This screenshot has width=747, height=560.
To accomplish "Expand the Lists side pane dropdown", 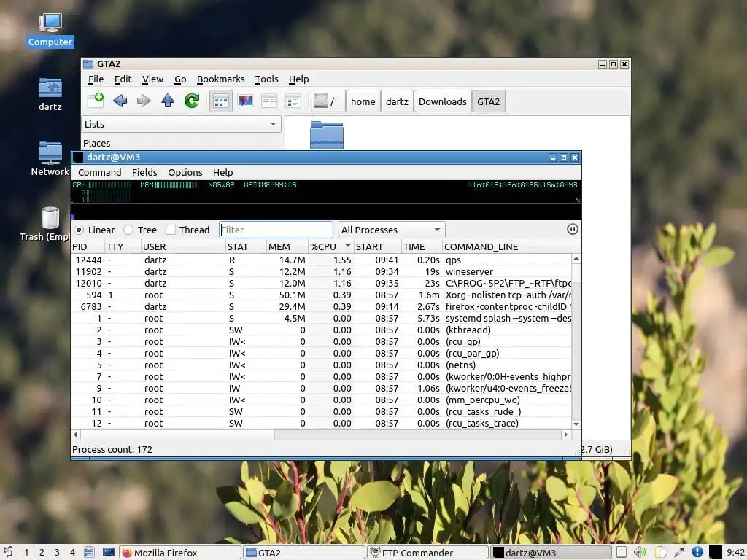I will point(182,124).
